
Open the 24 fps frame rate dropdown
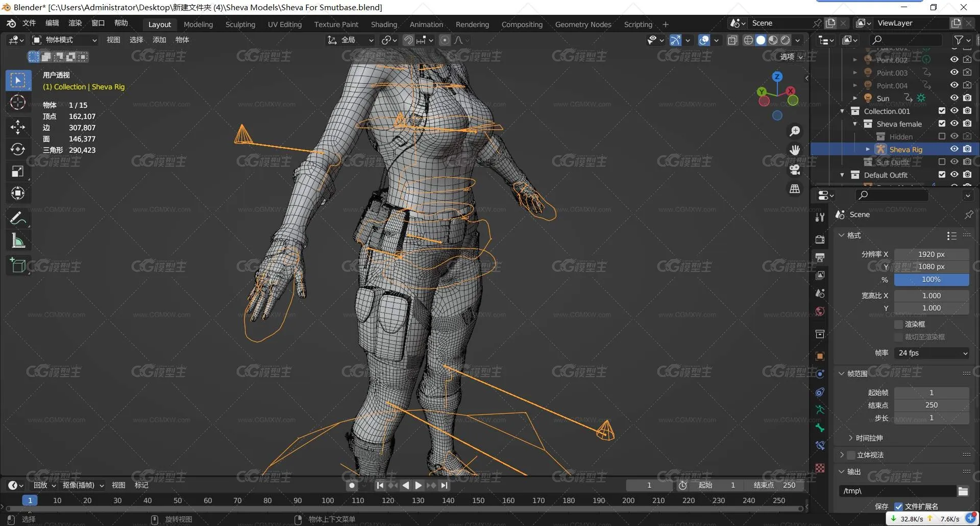click(932, 353)
